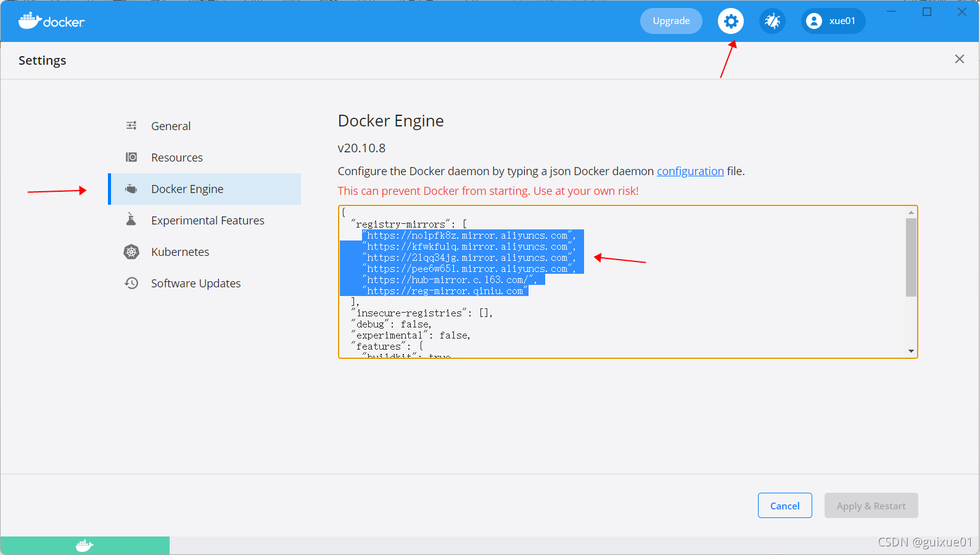Click the "insecure-registries" line
The image size is (980, 555).
point(422,313)
